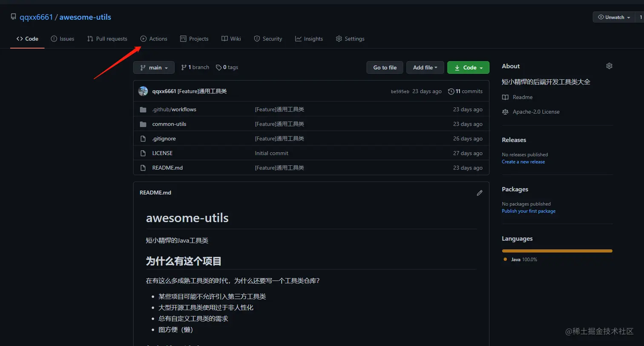Viewport: 644px width, 346px height.
Task: View the 0 tags link
Action: pyautogui.click(x=227, y=67)
